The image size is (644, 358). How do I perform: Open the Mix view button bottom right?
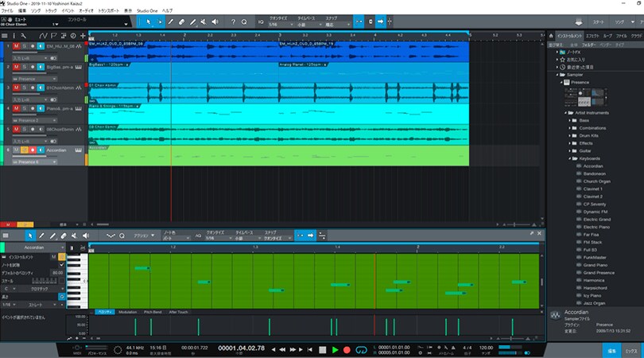coord(631,351)
